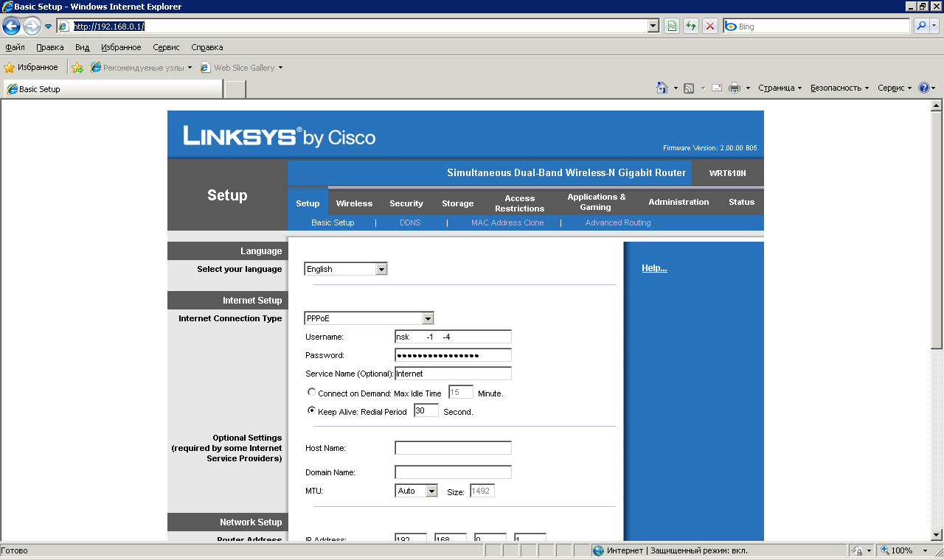The image size is (944, 560).
Task: Select Keep Alive radio button
Action: pos(311,411)
